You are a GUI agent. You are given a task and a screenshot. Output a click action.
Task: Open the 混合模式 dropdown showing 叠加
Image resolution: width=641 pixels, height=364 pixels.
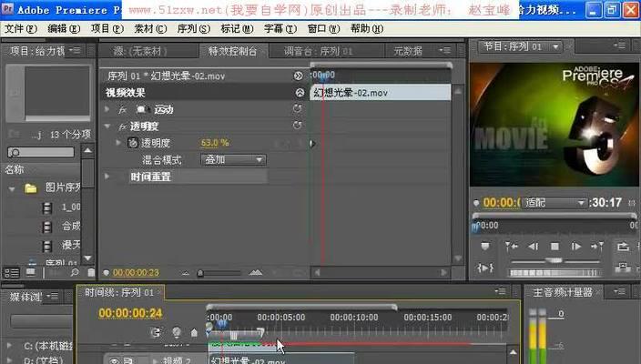pyautogui.click(x=233, y=160)
